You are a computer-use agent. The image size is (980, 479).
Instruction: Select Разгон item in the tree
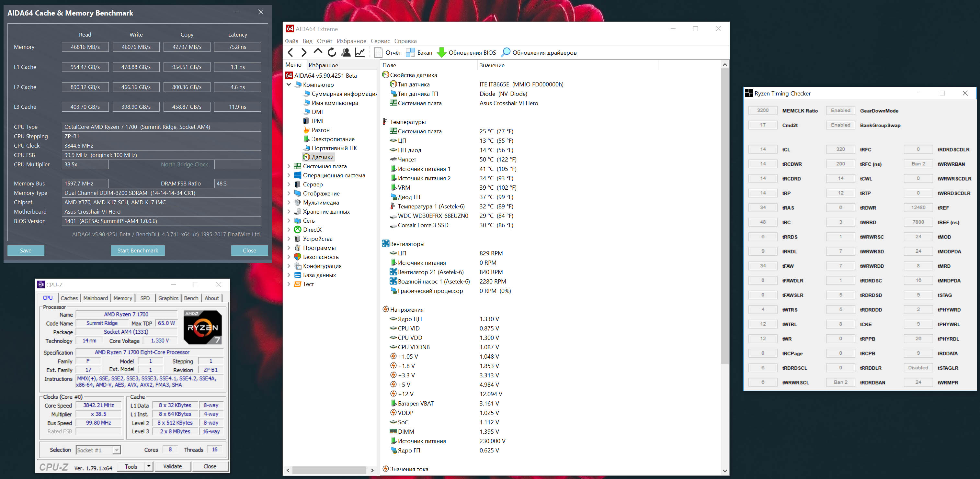pyautogui.click(x=320, y=130)
